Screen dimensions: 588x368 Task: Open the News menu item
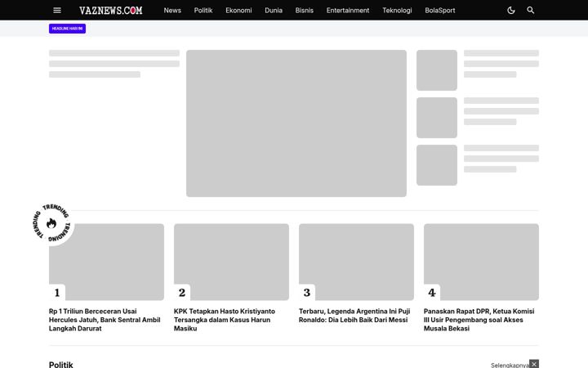[172, 10]
